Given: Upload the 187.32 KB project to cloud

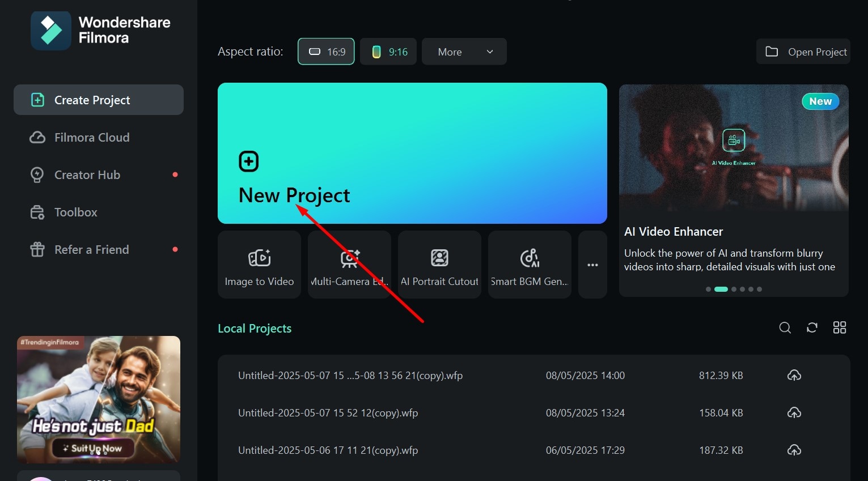Looking at the screenshot, I should pyautogui.click(x=794, y=450).
